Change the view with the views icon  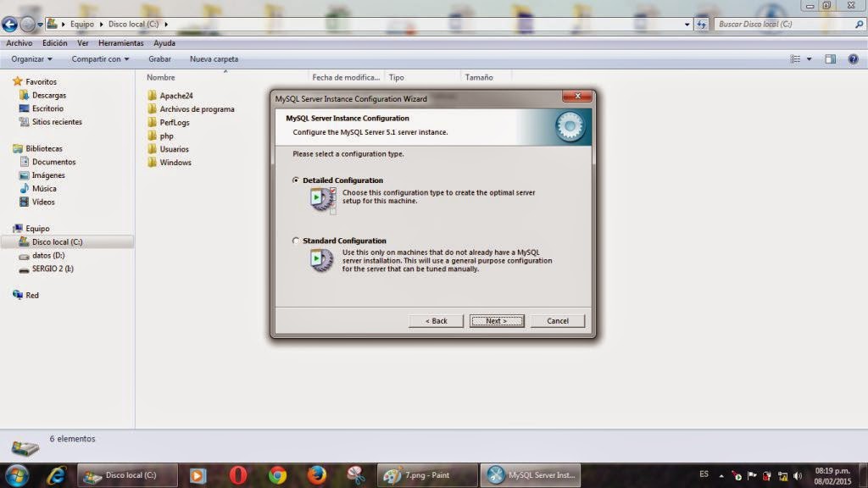(x=795, y=59)
